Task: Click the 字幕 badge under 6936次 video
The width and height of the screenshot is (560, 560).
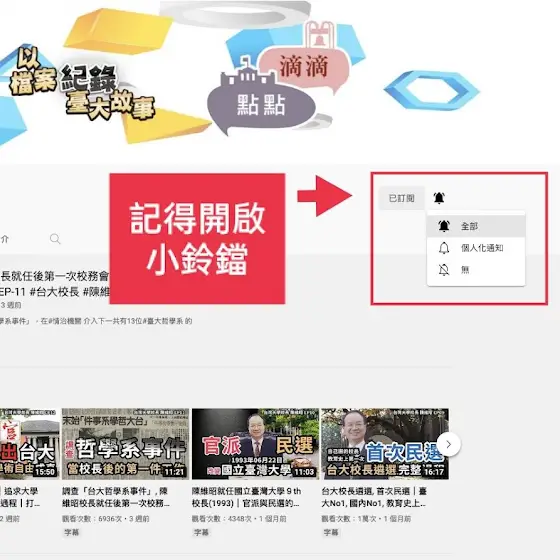Action: pos(71,532)
